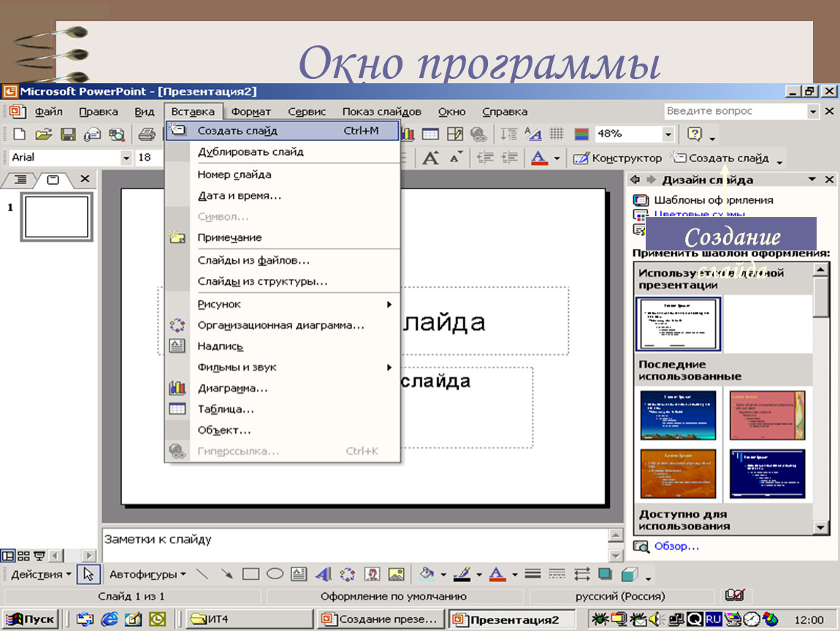This screenshot has height=631, width=840.
Task: Choose Таблица menu entry
Action: [x=283, y=409]
